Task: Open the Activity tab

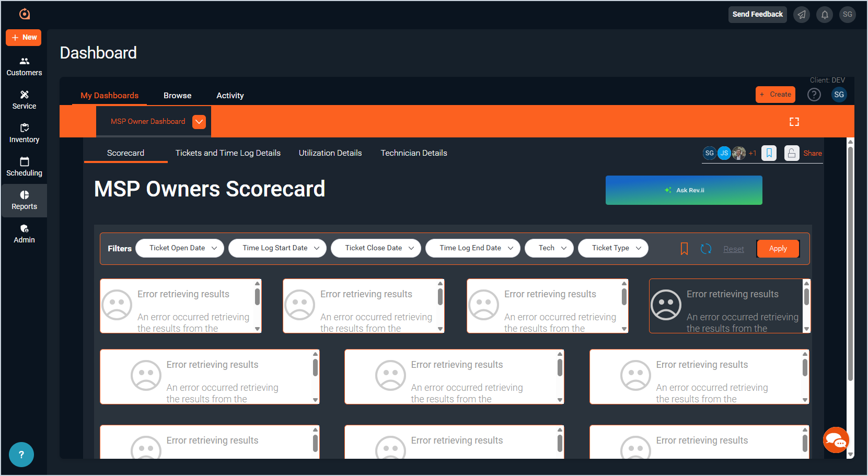Action: click(230, 96)
